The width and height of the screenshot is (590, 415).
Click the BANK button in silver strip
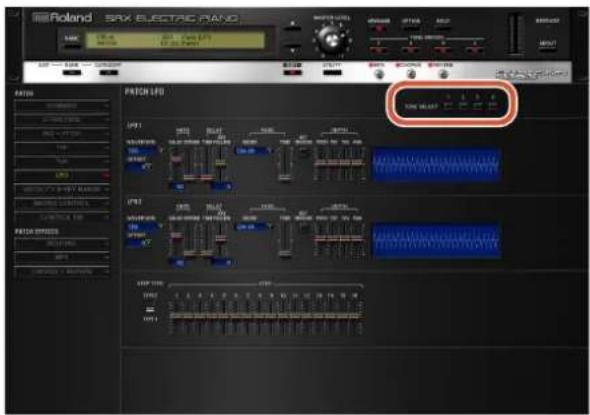click(71, 72)
